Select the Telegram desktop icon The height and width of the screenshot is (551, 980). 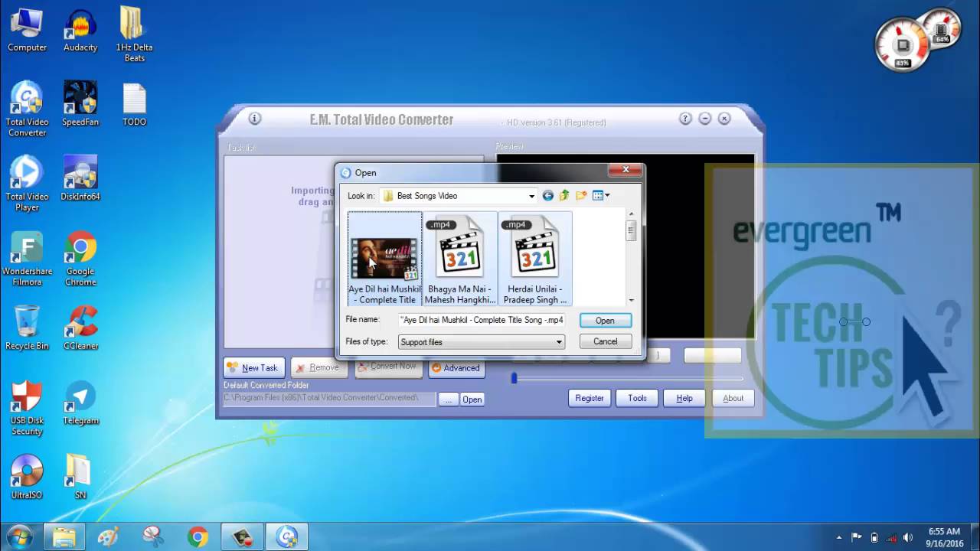80,402
